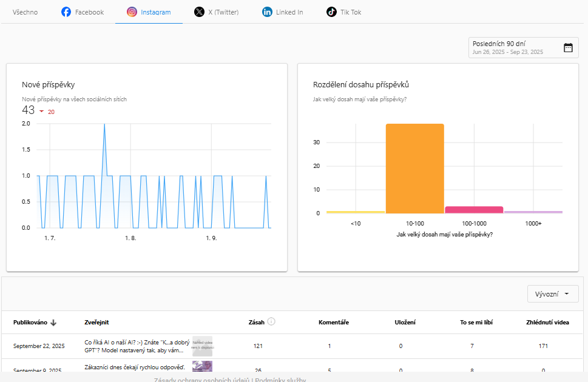Click the info icon next to Zásah
588x382 pixels.
(x=271, y=321)
